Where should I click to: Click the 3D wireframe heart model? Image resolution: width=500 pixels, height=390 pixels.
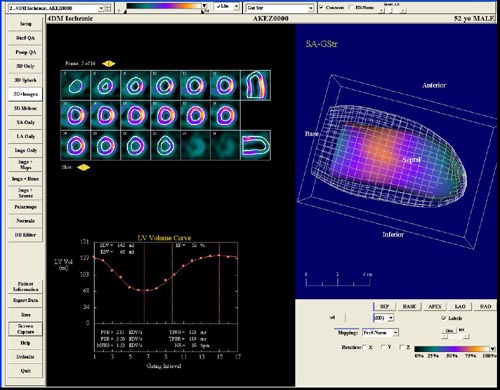[388, 157]
